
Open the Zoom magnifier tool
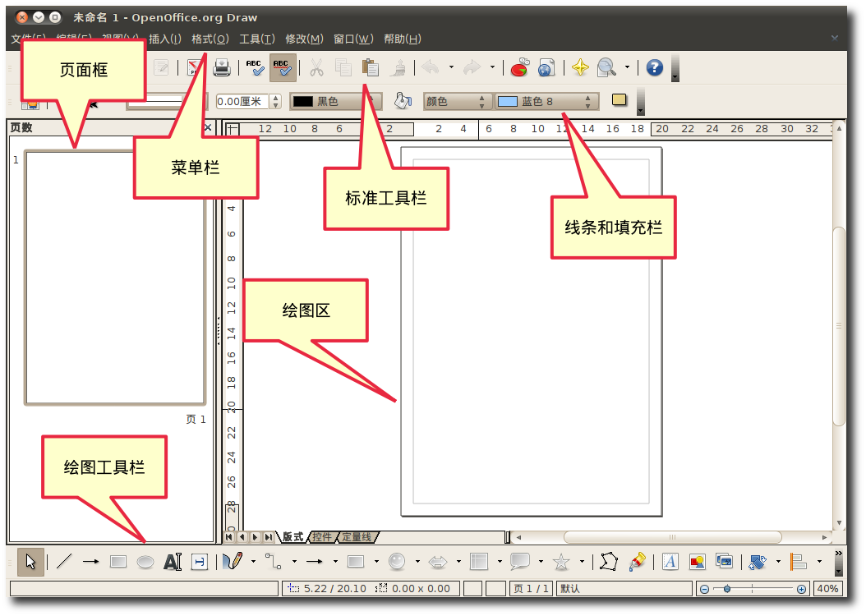tap(606, 67)
